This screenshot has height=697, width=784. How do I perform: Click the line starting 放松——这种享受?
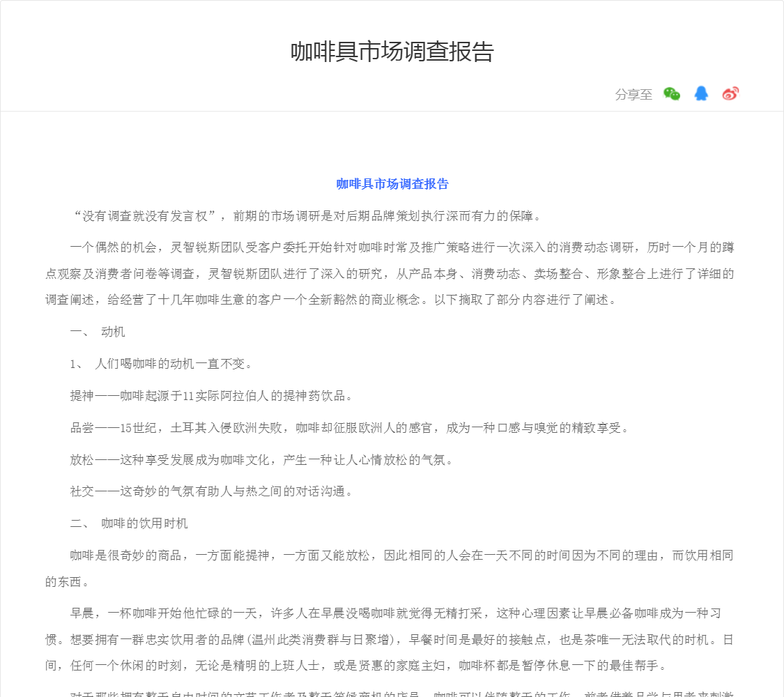coord(263,460)
